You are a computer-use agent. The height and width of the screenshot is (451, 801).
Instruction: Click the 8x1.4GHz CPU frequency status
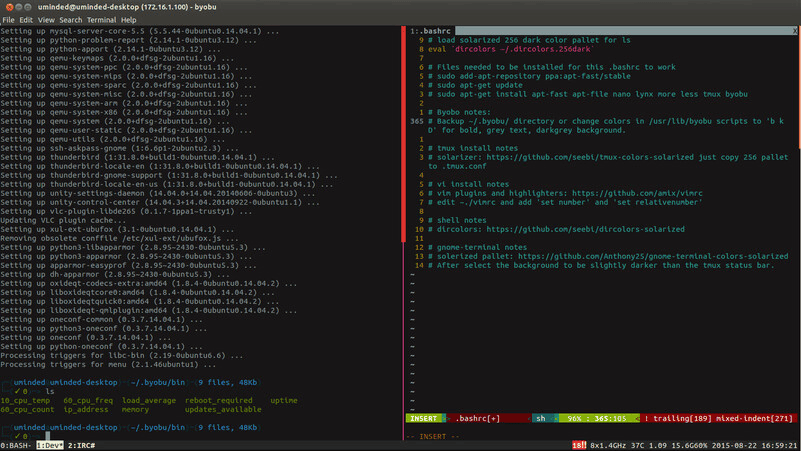click(x=608, y=445)
